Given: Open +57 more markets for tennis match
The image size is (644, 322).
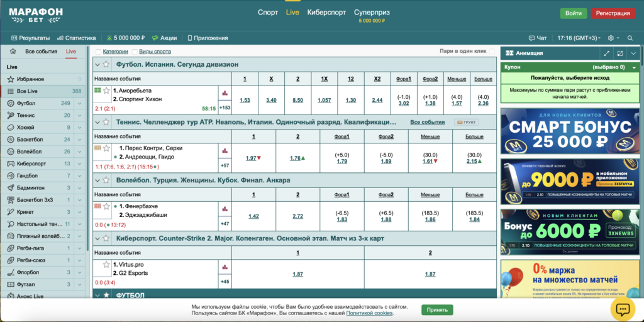Looking at the screenshot, I should tap(225, 165).
